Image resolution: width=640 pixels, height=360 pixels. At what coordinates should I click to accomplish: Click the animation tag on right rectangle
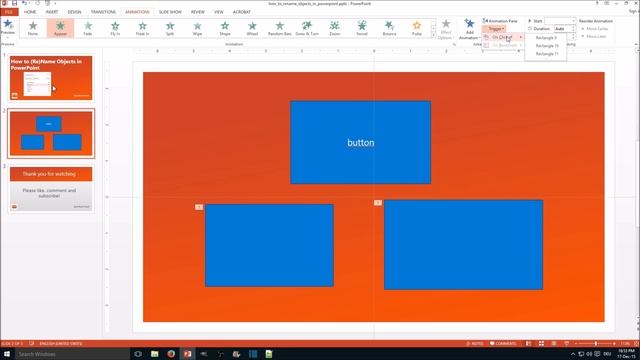(x=378, y=202)
